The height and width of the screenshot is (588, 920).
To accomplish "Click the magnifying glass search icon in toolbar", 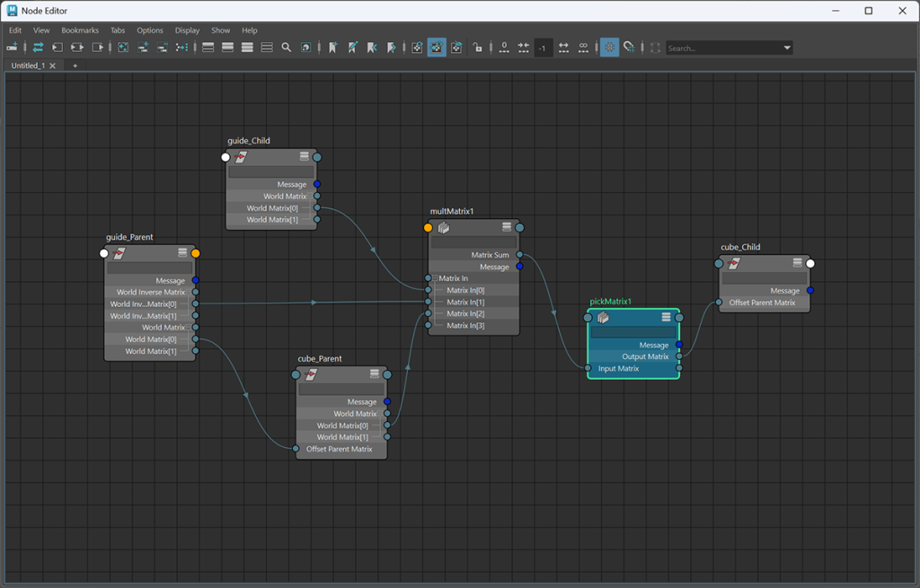I will [x=286, y=48].
